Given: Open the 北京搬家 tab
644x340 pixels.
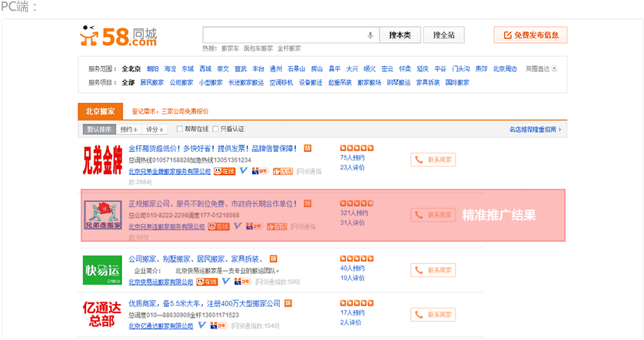Looking at the screenshot, I should (x=100, y=111).
